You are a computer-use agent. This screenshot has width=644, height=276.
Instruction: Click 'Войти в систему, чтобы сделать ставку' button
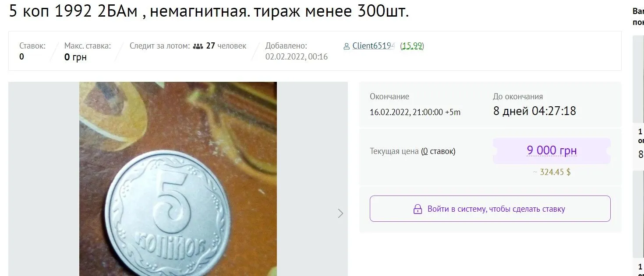pyautogui.click(x=490, y=209)
